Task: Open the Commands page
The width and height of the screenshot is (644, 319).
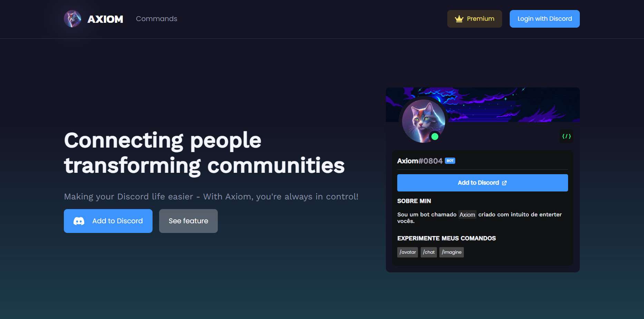Action: [x=156, y=19]
